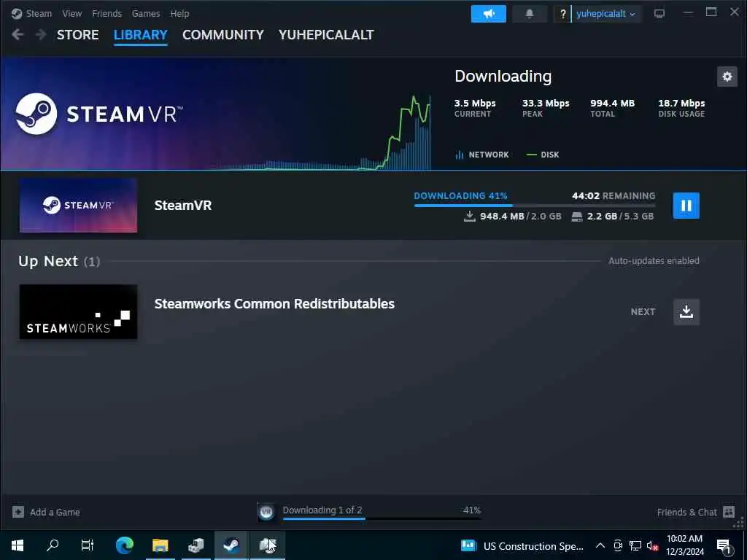Click the help question mark
Screen dimensions: 747x560
click(562, 14)
